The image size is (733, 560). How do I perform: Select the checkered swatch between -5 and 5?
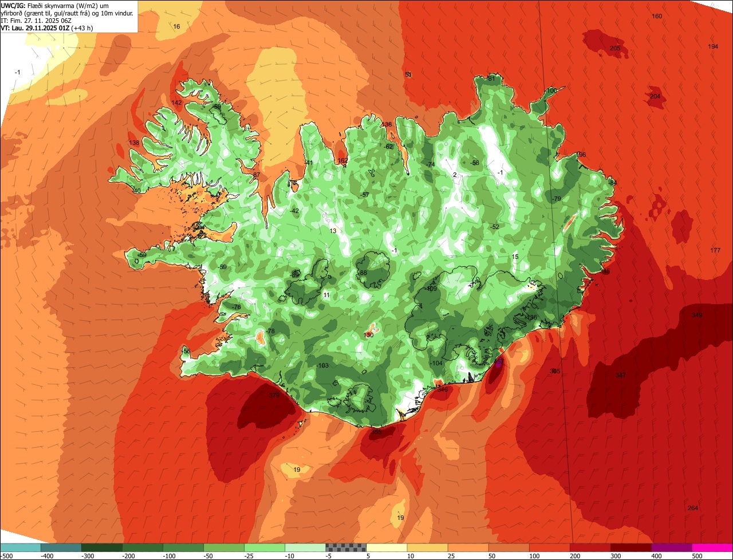pyautogui.click(x=346, y=547)
